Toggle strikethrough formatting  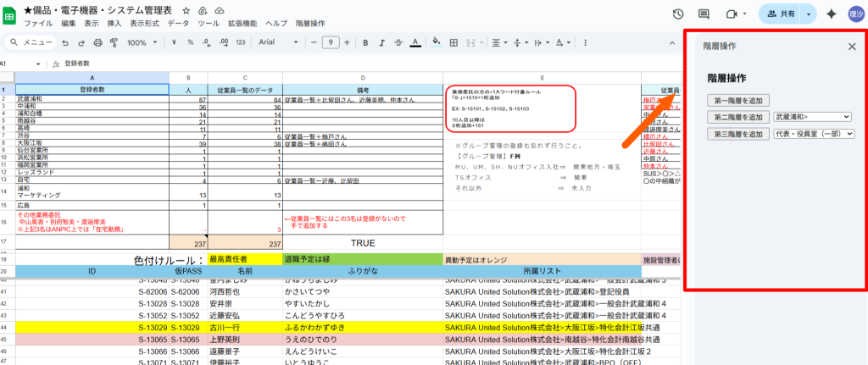397,41
